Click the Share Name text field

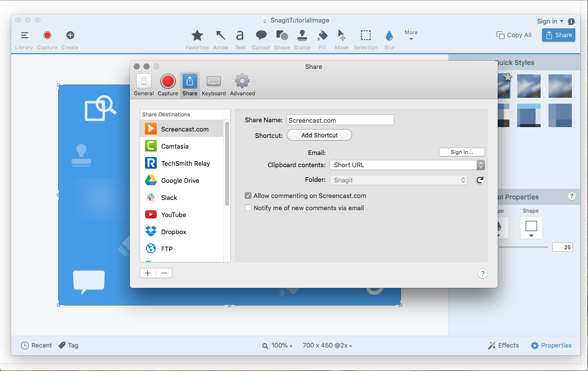[x=340, y=120]
